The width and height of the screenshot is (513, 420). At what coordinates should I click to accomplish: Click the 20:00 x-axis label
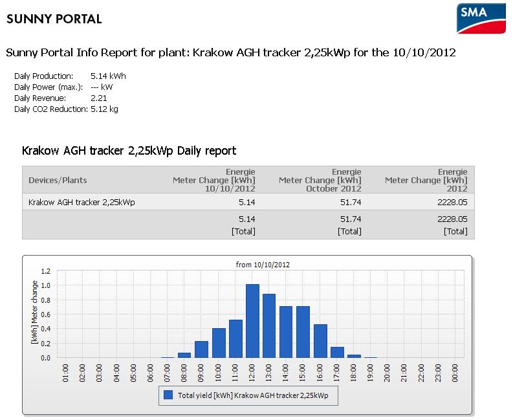tap(387, 373)
